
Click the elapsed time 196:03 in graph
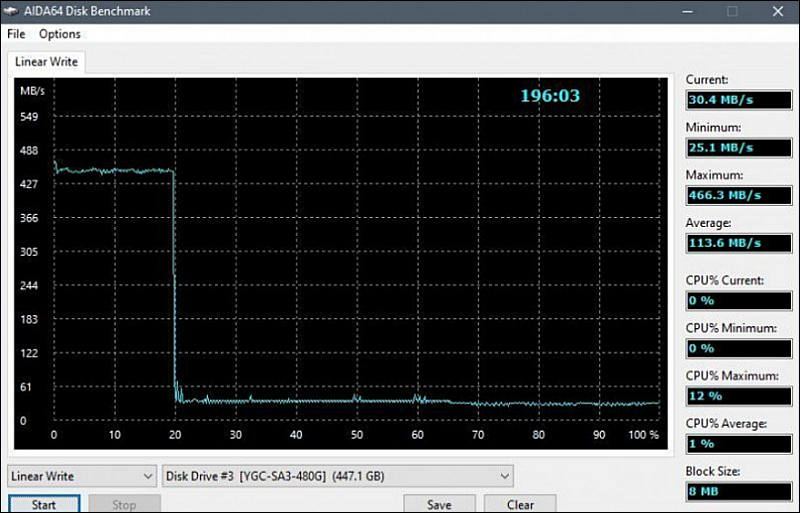550,96
